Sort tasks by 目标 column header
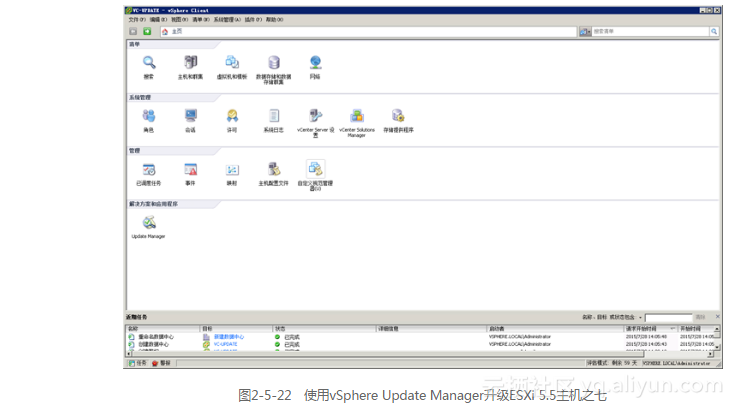The height and width of the screenshot is (409, 734). pyautogui.click(x=236, y=329)
